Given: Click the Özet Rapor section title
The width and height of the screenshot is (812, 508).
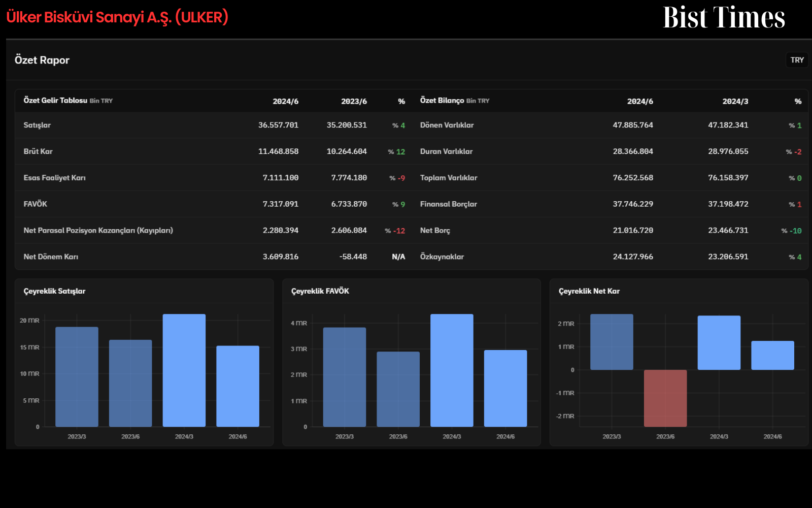Looking at the screenshot, I should [x=42, y=60].
